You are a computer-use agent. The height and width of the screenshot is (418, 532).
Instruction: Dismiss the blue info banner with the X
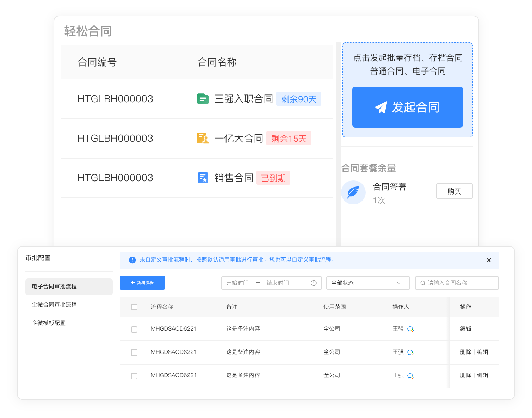pos(489,260)
